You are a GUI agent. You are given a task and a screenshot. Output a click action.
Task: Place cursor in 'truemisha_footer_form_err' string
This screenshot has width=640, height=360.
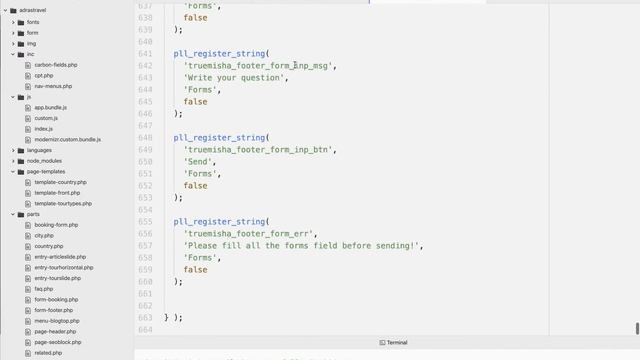click(248, 234)
